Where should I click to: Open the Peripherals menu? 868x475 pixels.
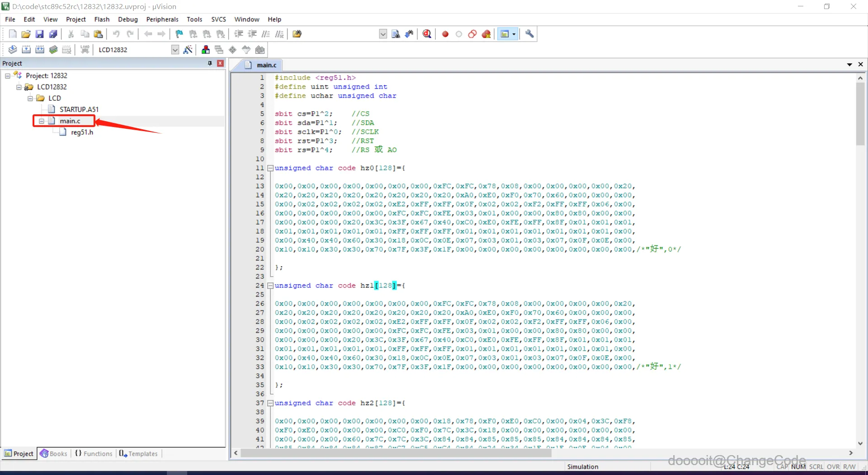pyautogui.click(x=162, y=19)
